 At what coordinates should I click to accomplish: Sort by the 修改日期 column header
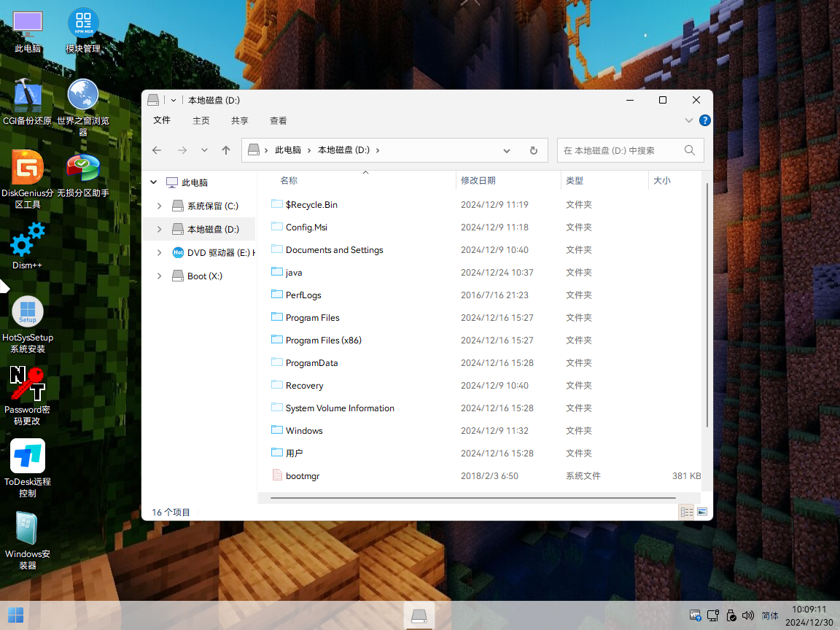[507, 181]
